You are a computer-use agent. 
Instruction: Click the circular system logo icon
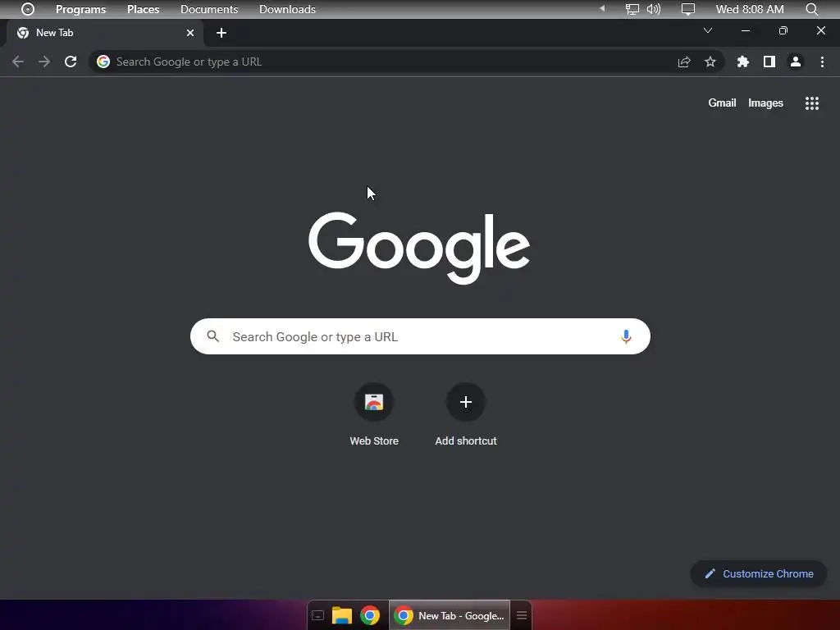[x=28, y=9]
